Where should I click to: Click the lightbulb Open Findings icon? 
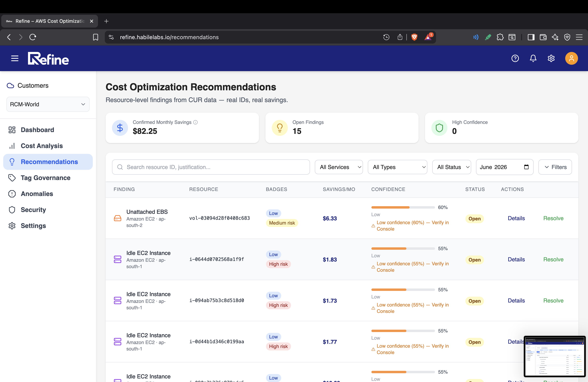[x=280, y=128]
